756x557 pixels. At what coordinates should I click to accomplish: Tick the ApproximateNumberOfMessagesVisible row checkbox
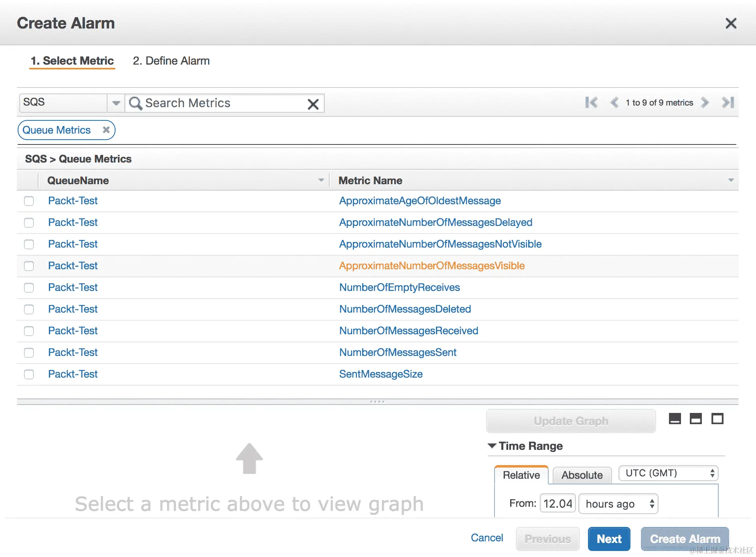pos(29,266)
